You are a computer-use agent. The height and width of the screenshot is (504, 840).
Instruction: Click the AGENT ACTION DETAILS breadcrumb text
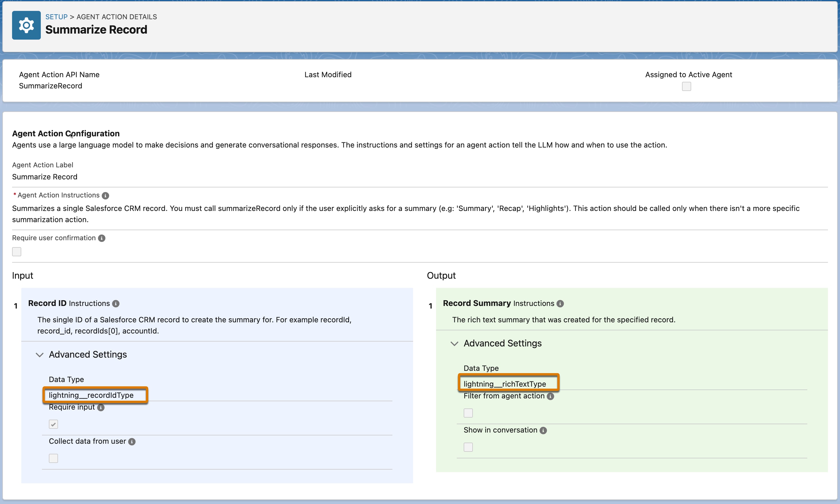coord(117,17)
